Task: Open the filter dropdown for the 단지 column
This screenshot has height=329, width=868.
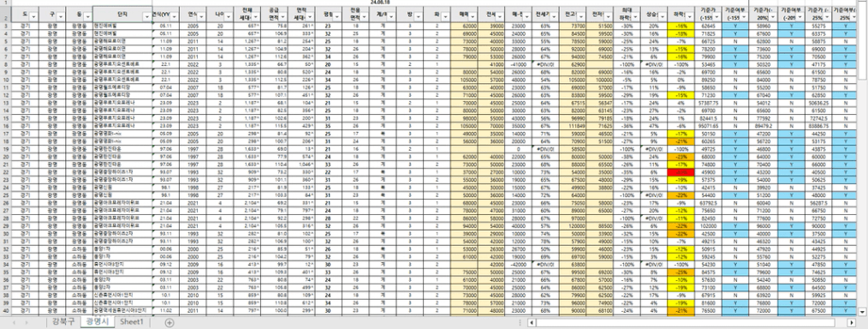Action: (x=147, y=16)
